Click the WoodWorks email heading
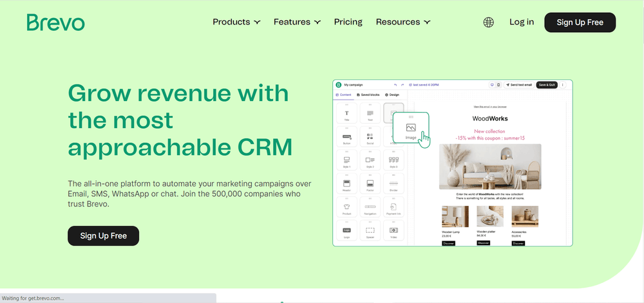This screenshot has height=303, width=644. (490, 118)
